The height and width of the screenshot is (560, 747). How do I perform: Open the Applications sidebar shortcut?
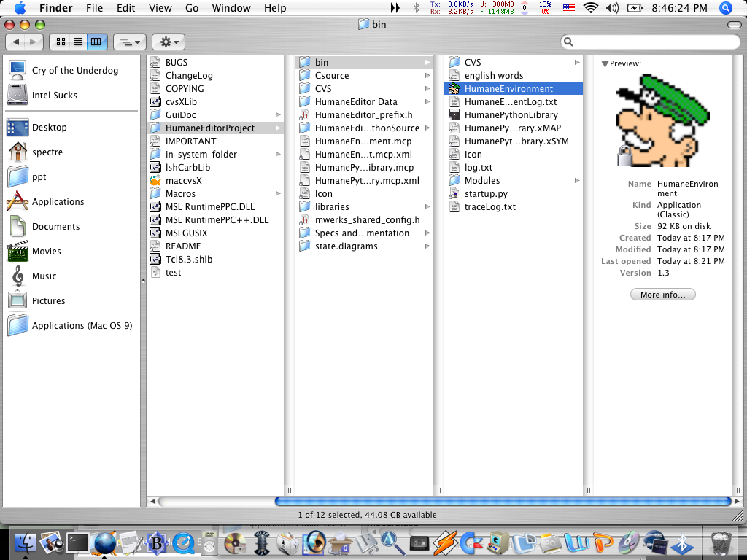[x=18, y=202]
